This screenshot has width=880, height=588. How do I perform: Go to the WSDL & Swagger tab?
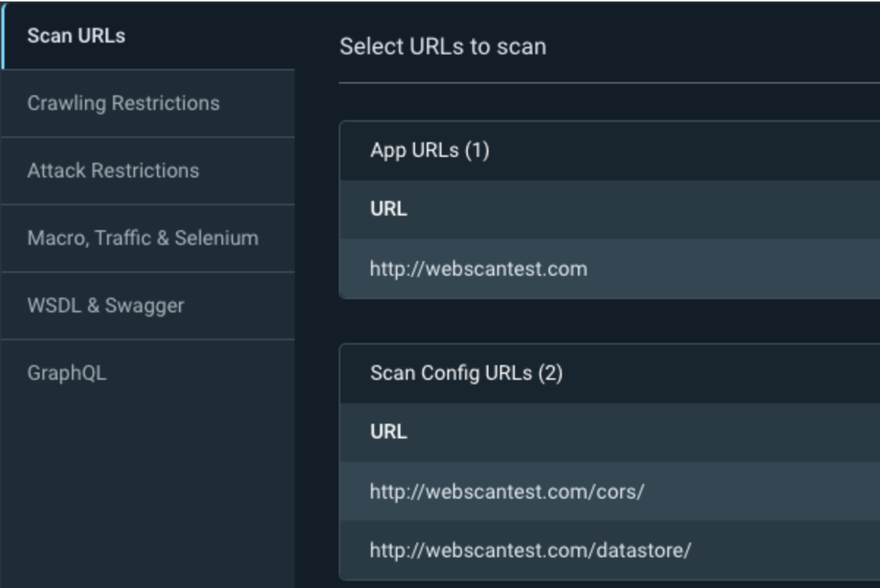pyautogui.click(x=106, y=306)
